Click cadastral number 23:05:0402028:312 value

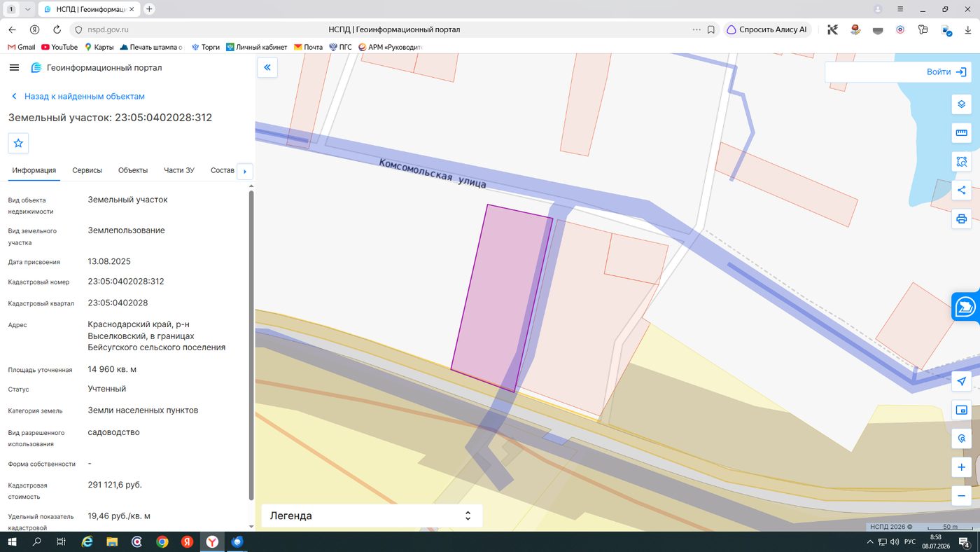tap(126, 282)
